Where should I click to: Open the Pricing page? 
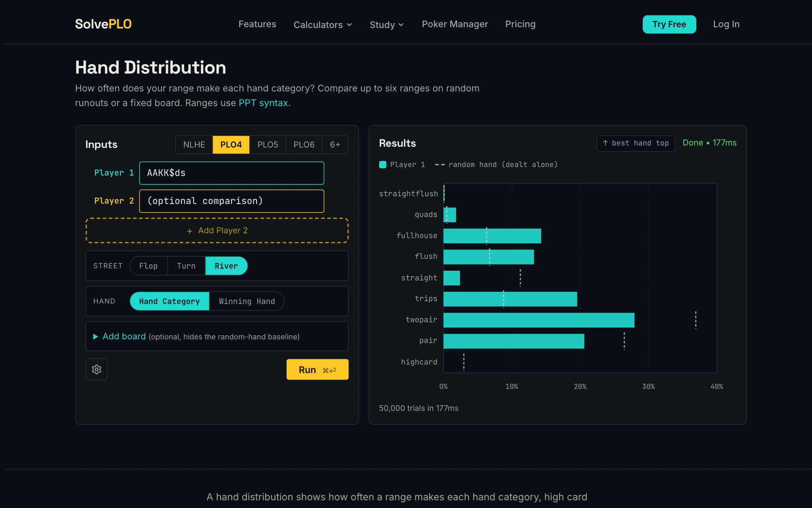[x=520, y=24]
